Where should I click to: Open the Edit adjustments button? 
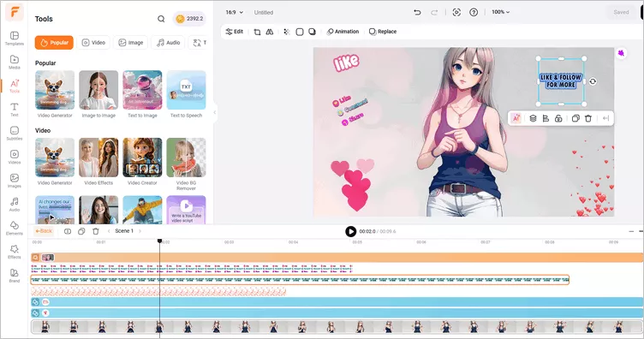(x=235, y=32)
